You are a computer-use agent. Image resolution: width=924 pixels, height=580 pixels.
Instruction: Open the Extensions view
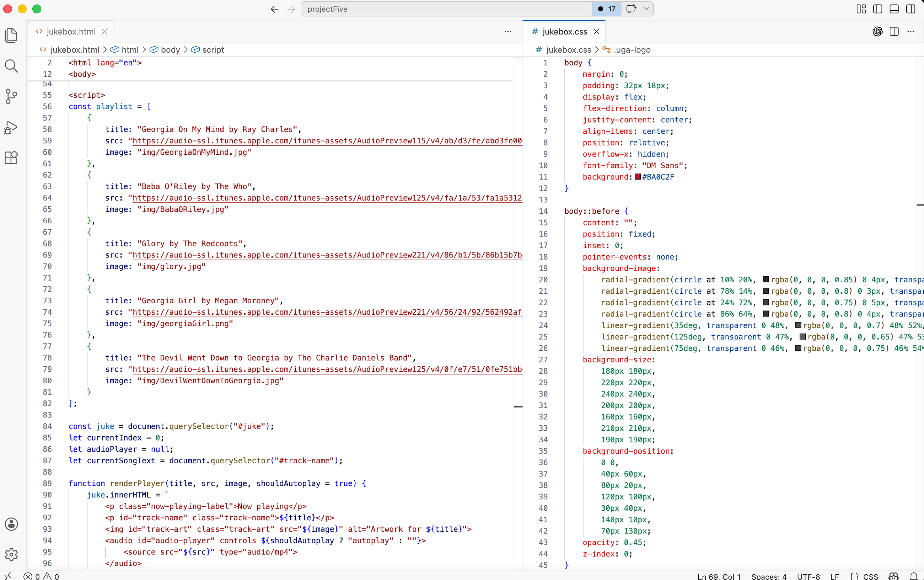click(11, 157)
